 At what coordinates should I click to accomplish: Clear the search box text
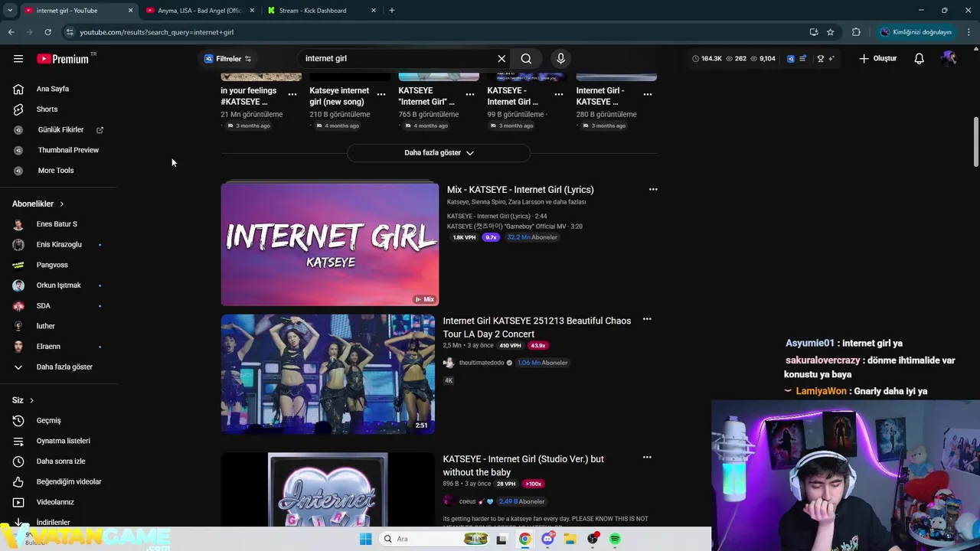click(x=501, y=59)
